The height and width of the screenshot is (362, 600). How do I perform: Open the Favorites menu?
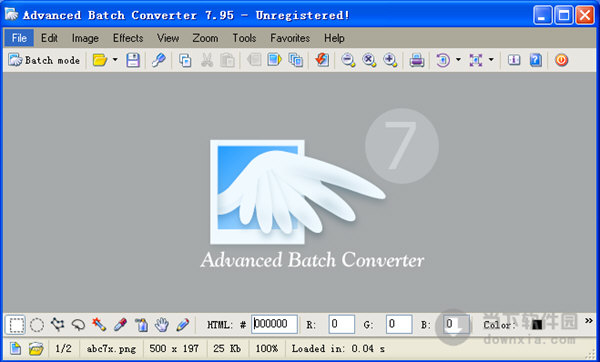click(290, 38)
